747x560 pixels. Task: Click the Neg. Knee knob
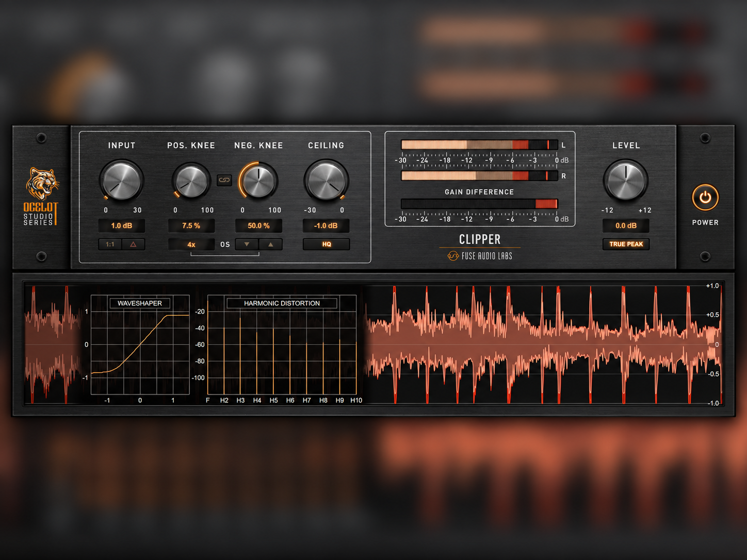(x=258, y=181)
